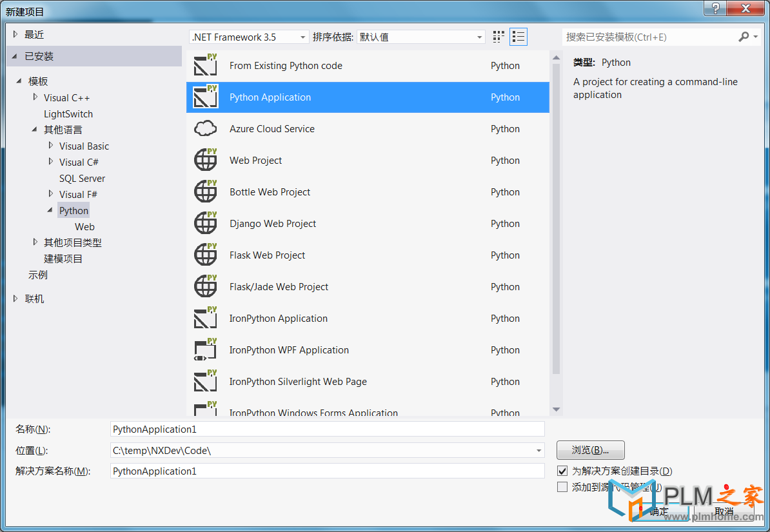Focus the 名称 project name field
This screenshot has width=770, height=532.
pos(328,429)
